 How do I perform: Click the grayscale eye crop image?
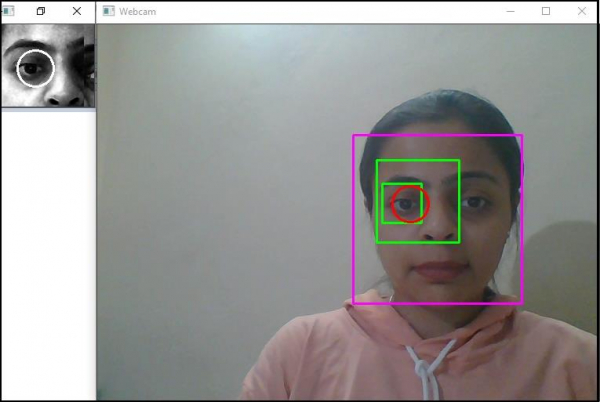(48, 65)
